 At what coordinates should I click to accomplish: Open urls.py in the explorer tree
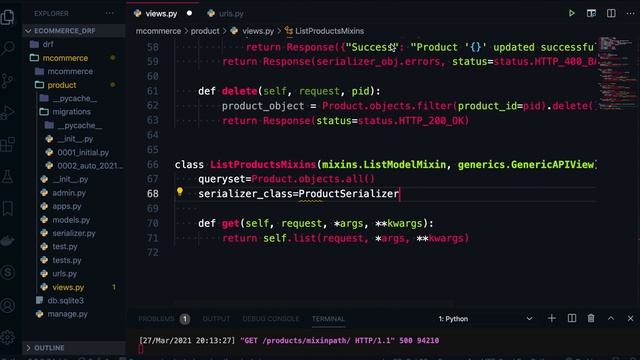64,273
